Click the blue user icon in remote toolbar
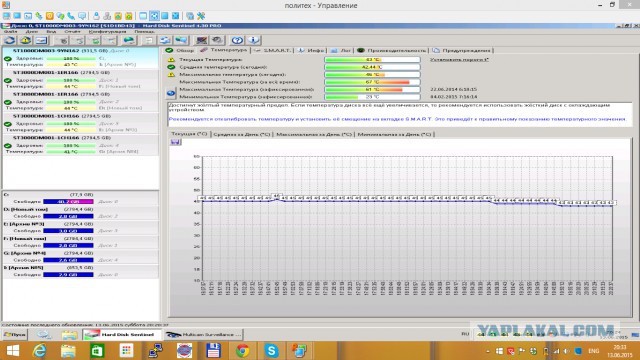Viewport: 640px width, 360px height. click(96, 16)
